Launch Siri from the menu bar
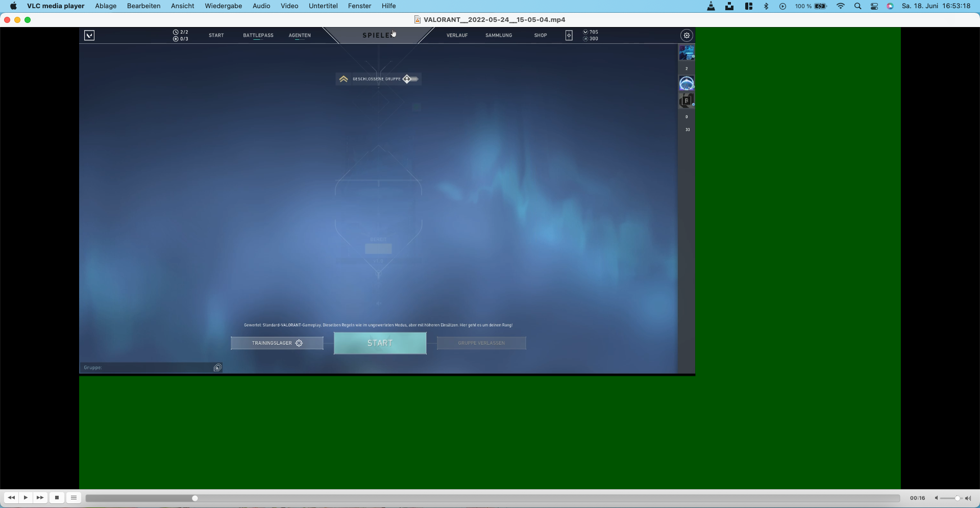This screenshot has width=980, height=508. [x=890, y=6]
